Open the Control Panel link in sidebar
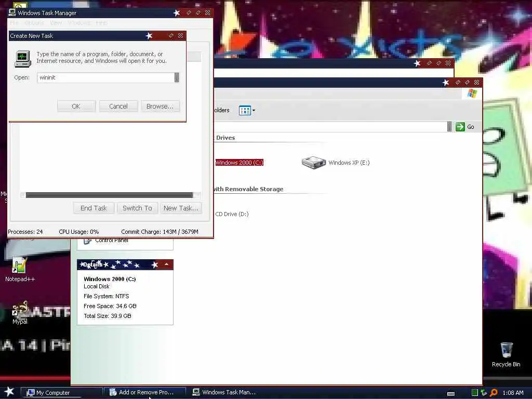The height and width of the screenshot is (399, 532). (112, 240)
